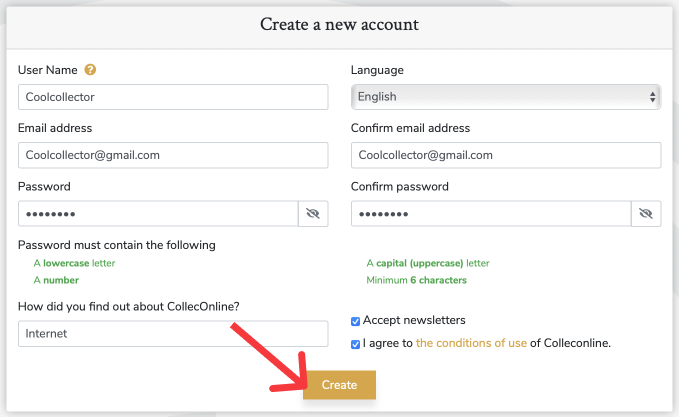Image resolution: width=679 pixels, height=417 pixels.
Task: Click the 'Confirm email address' label
Action: [410, 128]
